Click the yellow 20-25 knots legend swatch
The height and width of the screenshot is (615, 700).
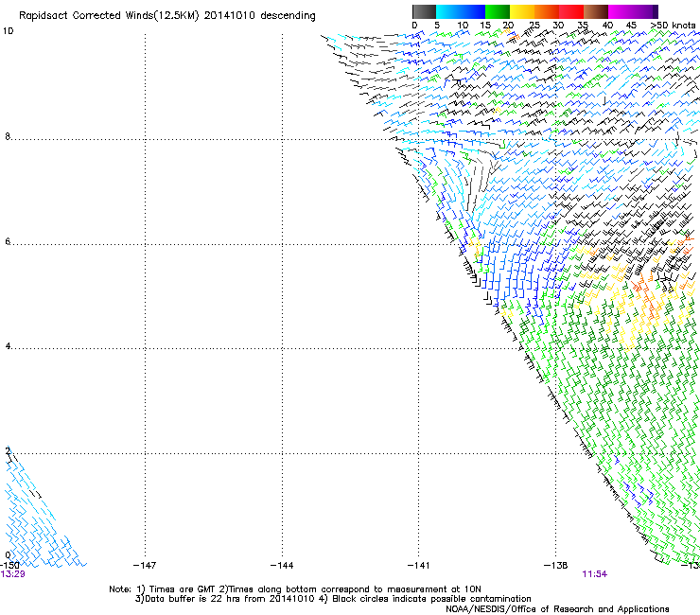point(522,11)
